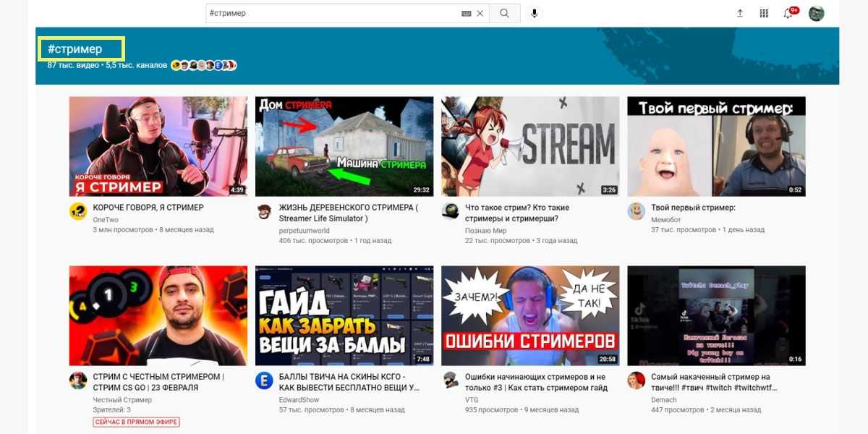Image resolution: width=868 pixels, height=434 pixels.
Task: Click into the search box with #стример
Action: pyautogui.click(x=333, y=13)
